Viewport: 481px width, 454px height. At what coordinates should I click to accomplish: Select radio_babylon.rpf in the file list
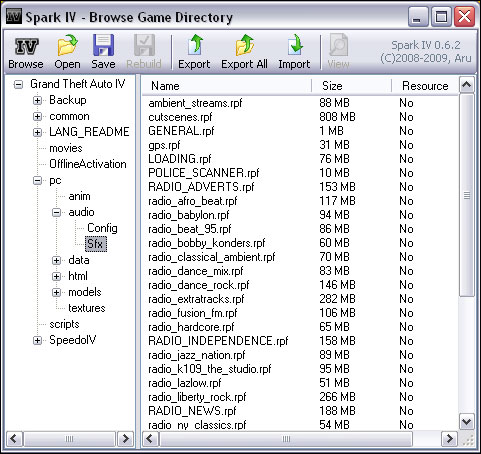[189, 215]
